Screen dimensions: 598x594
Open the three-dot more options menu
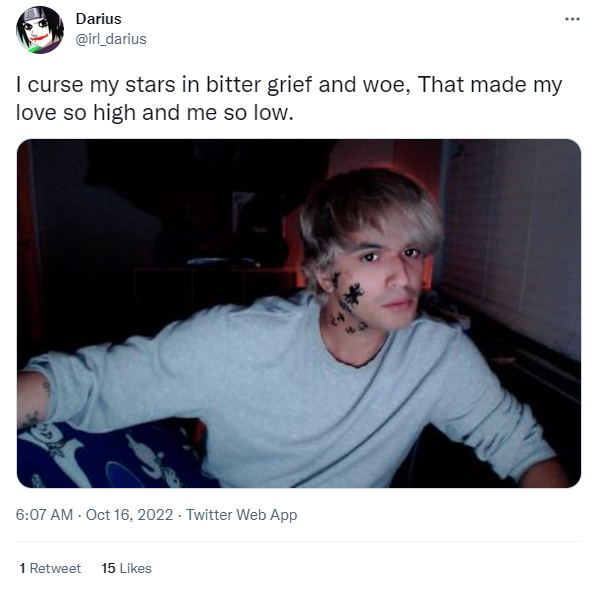pos(572,19)
